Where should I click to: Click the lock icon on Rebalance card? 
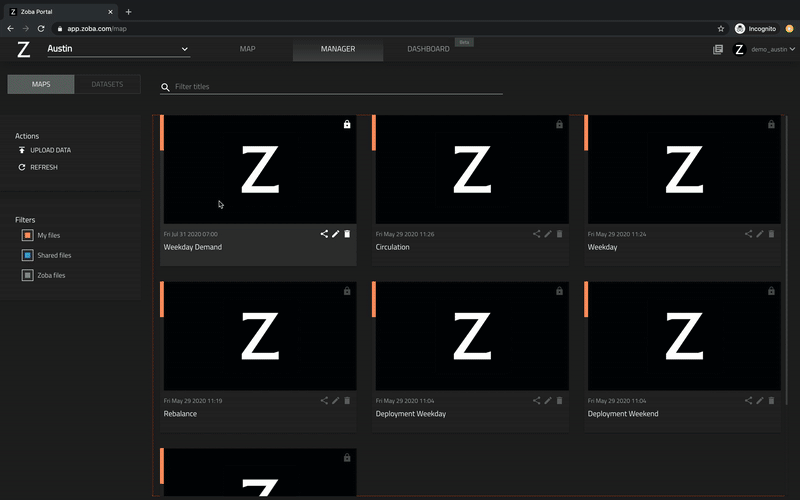347,291
